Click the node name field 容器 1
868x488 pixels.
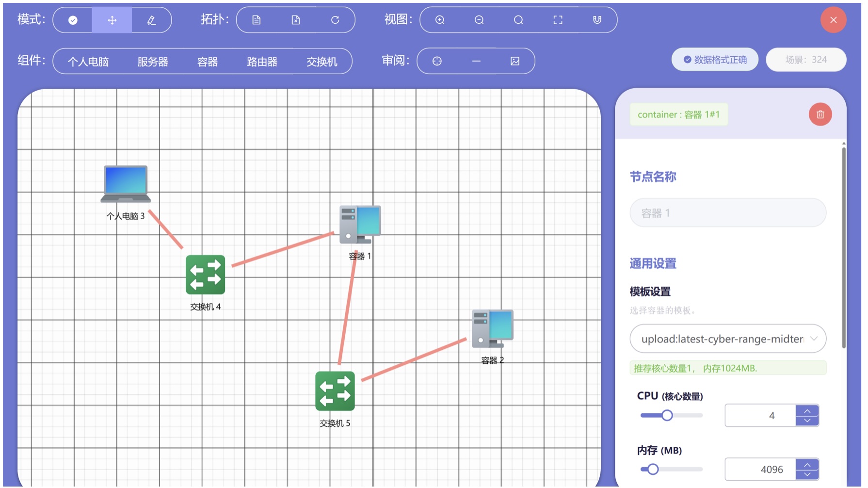coord(728,212)
